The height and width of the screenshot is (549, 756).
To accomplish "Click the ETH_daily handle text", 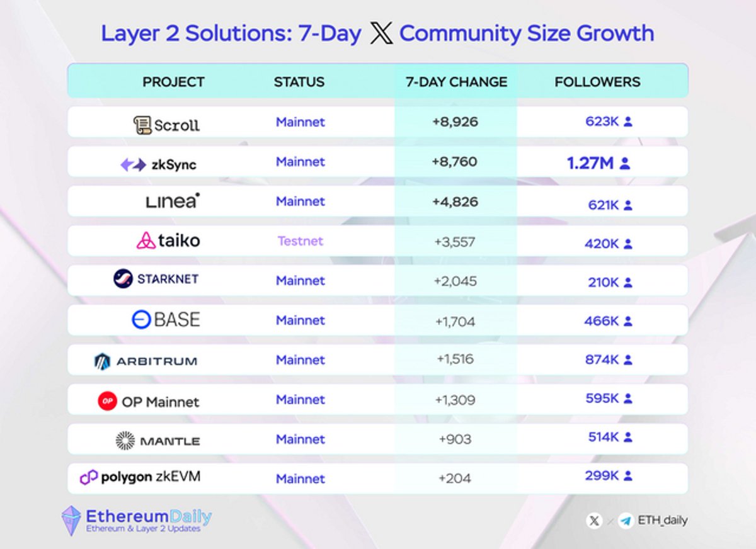I will pos(662,521).
